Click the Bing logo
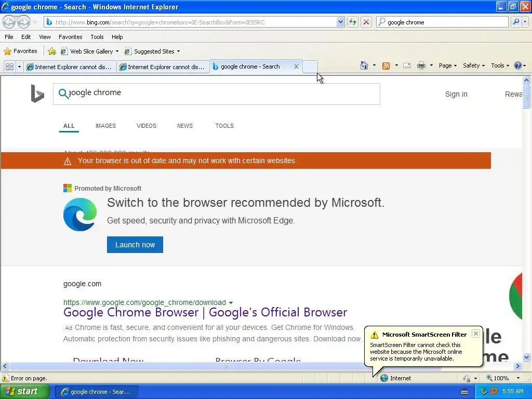 [x=37, y=94]
